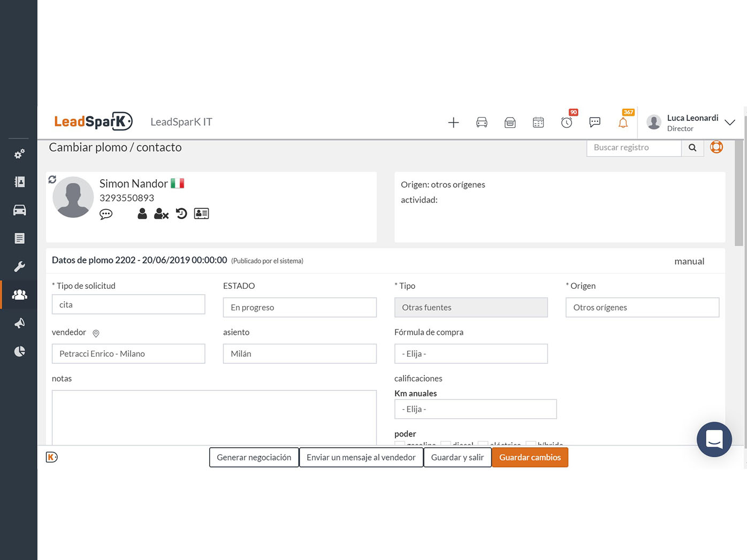Click the Simon Nandor contact avatar
Viewport: 747px width, 560px height.
(x=73, y=197)
